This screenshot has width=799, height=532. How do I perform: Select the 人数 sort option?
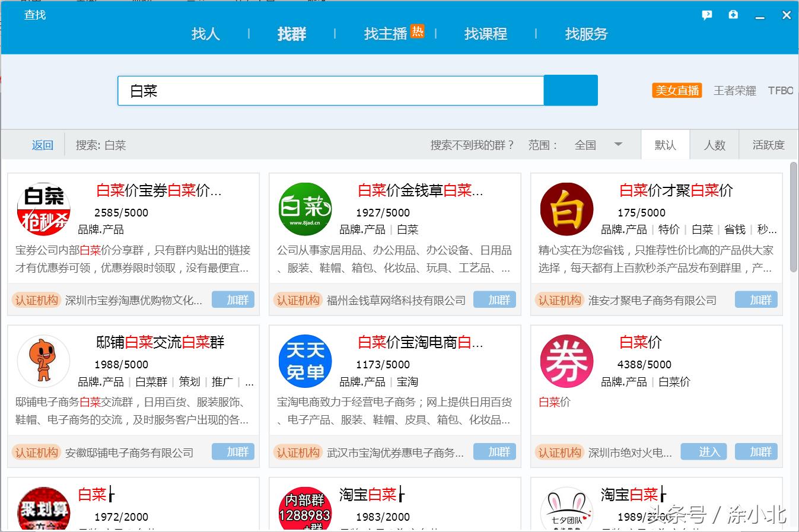pyautogui.click(x=714, y=144)
